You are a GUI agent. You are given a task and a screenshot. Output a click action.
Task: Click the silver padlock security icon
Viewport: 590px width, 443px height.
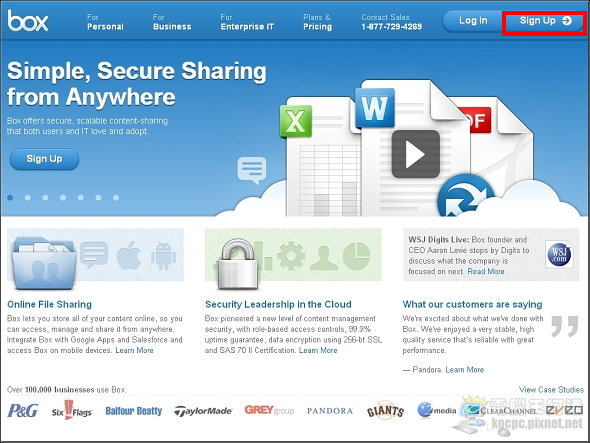coord(237,264)
